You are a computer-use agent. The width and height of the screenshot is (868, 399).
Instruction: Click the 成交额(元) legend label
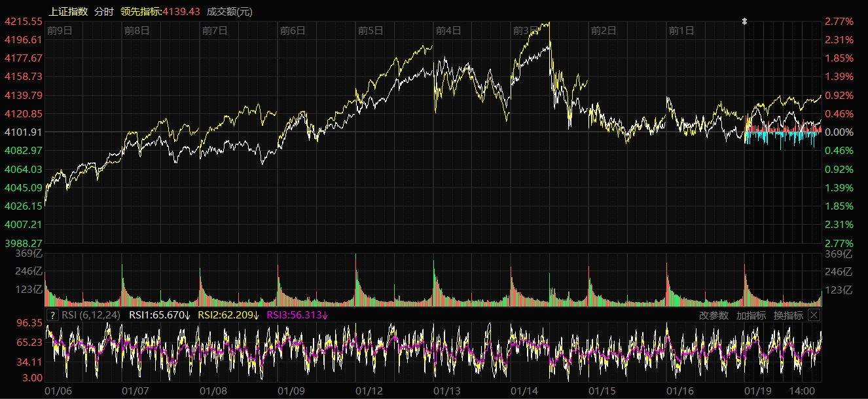229,11
